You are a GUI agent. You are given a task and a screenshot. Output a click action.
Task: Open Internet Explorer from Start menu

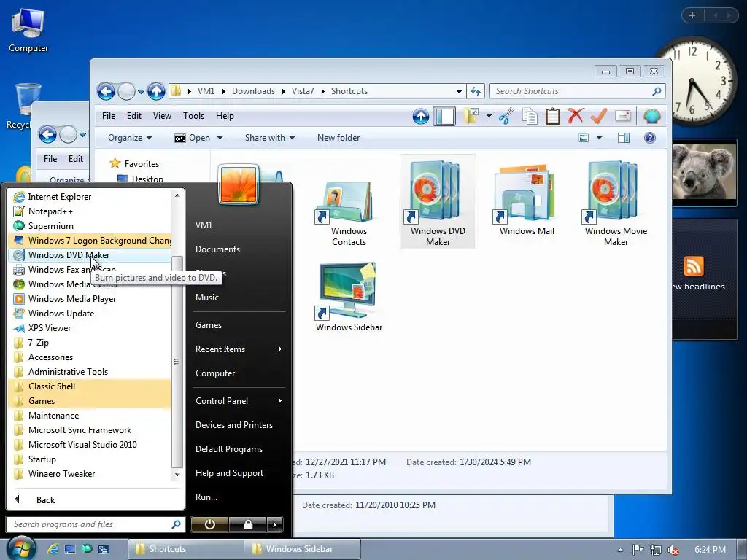tap(90, 197)
